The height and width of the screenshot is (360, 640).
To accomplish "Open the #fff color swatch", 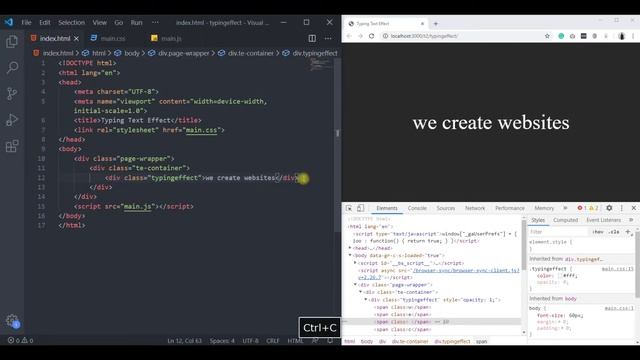I will pyautogui.click(x=560, y=276).
